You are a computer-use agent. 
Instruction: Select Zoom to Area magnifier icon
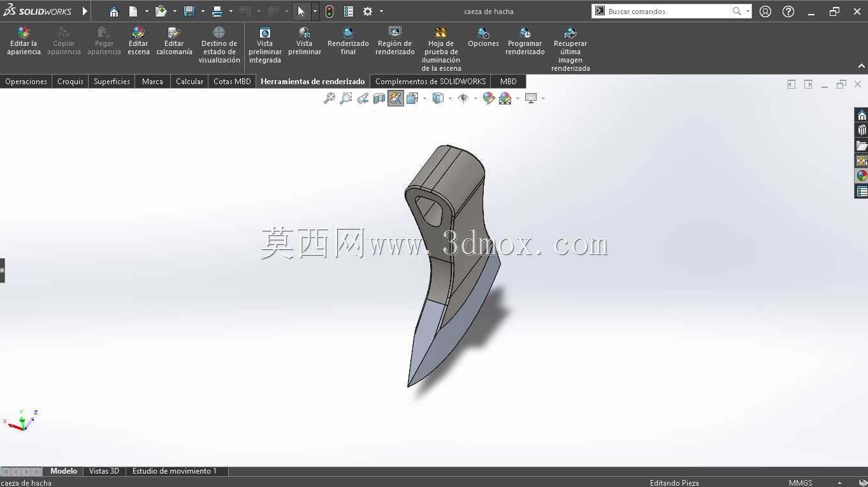point(346,98)
